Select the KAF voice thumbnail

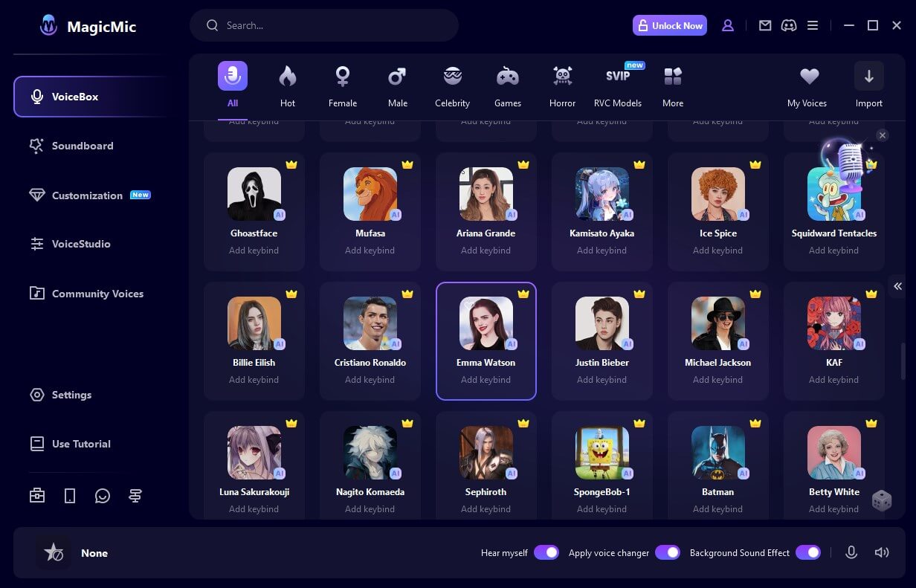(834, 323)
